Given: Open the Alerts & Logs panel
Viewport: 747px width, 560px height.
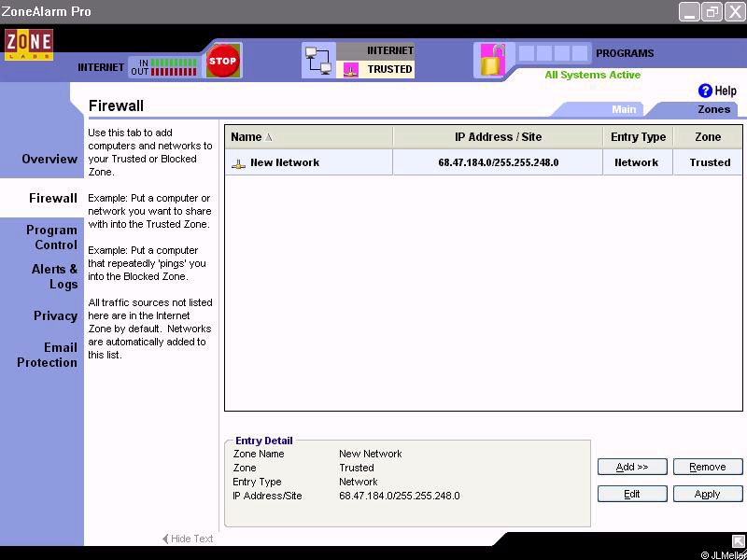Looking at the screenshot, I should tap(54, 276).
